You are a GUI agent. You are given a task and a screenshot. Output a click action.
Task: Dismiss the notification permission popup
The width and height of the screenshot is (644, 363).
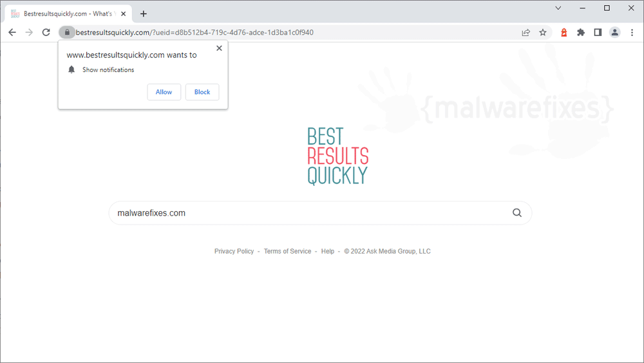pos(220,48)
